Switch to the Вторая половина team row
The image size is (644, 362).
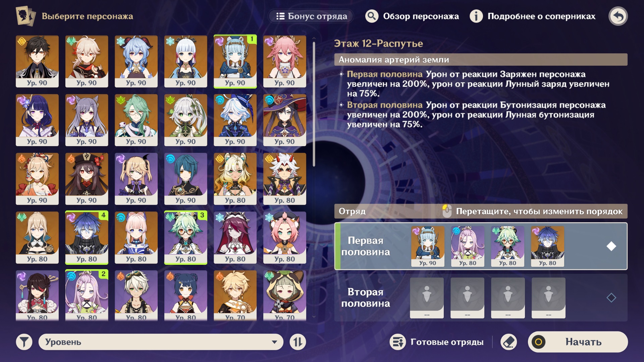point(481,298)
